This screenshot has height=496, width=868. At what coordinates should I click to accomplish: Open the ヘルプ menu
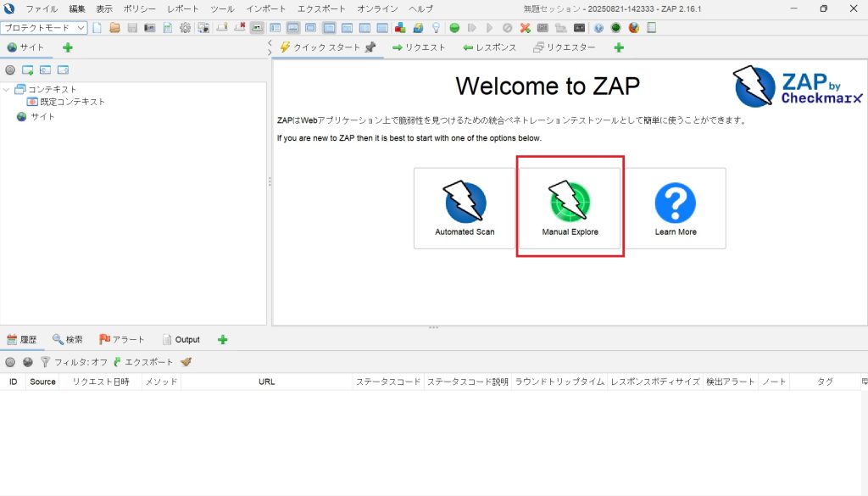[420, 8]
